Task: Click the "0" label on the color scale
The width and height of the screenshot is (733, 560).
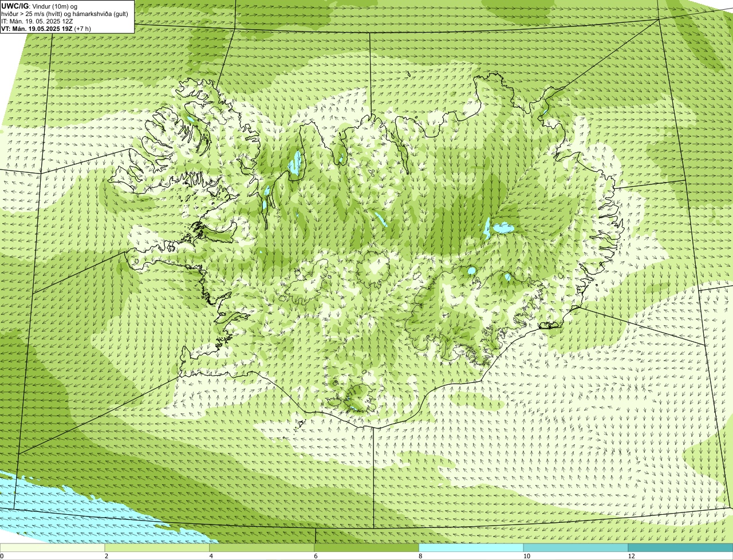Action: click(x=2, y=556)
